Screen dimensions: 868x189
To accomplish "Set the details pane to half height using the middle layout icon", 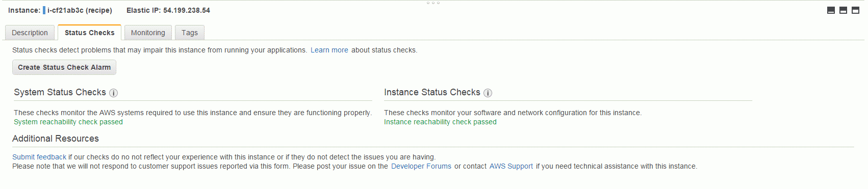I will click(843, 10).
